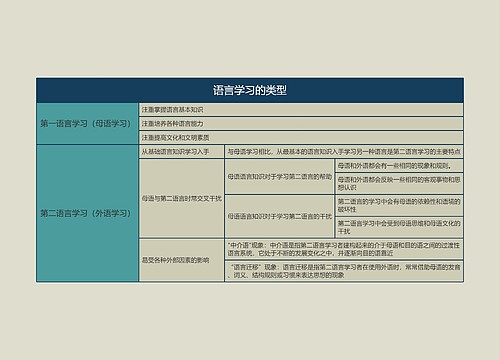Select the cell starting 与母语学习相比
This screenshot has width=500, height=360.
point(344,152)
